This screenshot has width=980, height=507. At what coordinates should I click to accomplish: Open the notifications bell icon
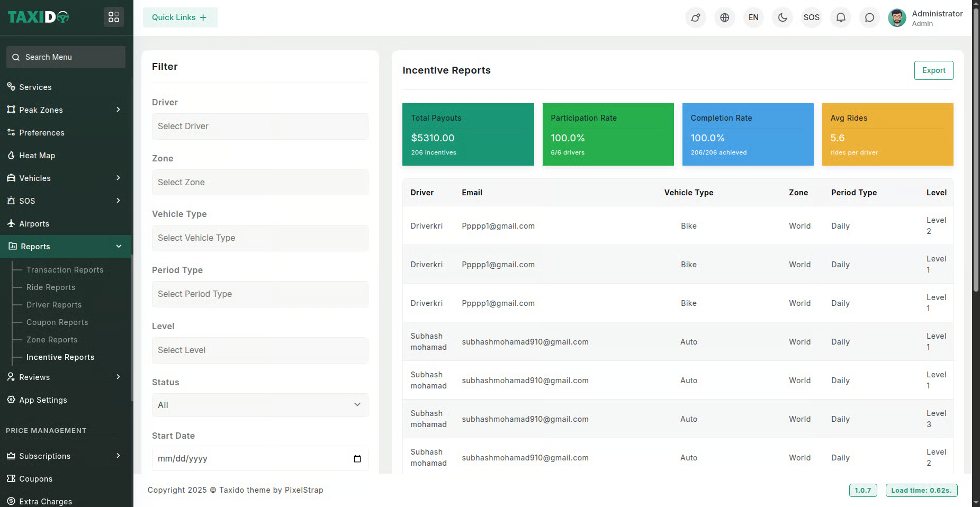840,17
